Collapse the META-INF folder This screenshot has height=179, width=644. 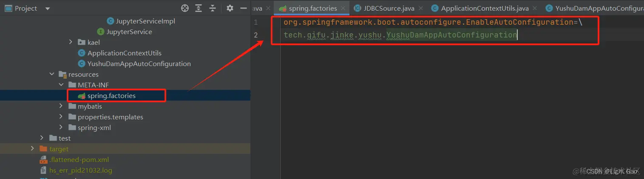[61, 85]
